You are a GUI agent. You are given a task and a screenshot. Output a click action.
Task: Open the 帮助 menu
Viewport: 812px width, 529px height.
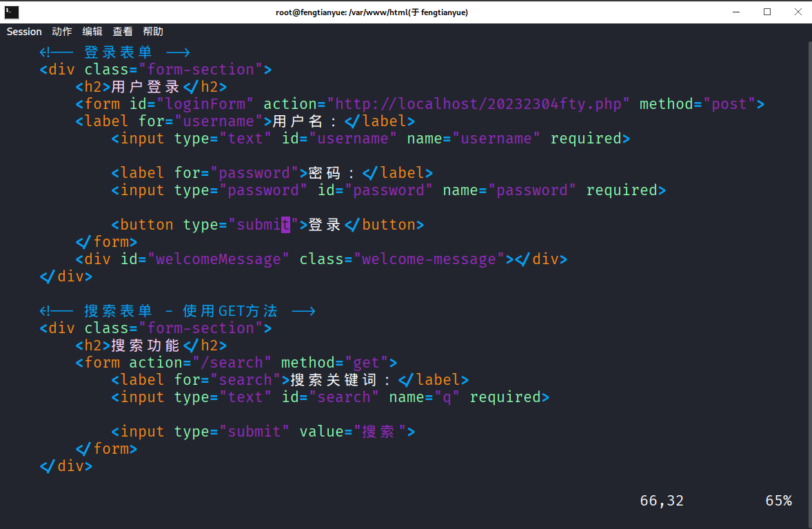153,32
